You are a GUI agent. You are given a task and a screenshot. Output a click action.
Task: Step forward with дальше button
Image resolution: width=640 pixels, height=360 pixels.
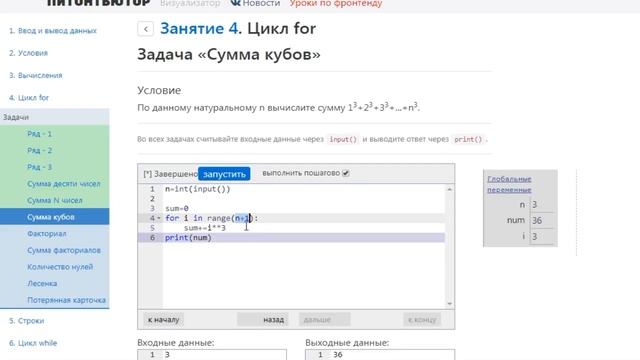(324, 320)
